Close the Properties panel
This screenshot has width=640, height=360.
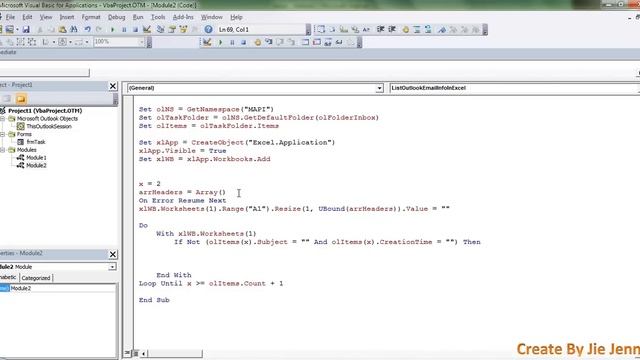[113, 254]
